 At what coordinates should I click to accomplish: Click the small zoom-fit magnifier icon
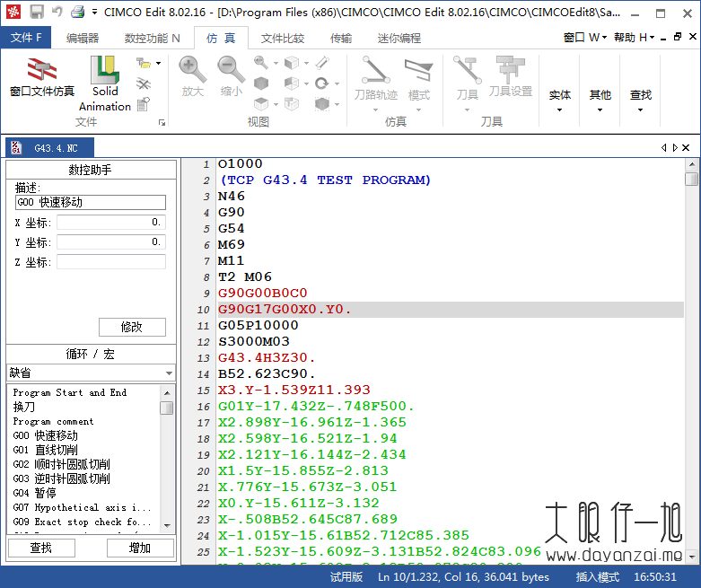261,62
